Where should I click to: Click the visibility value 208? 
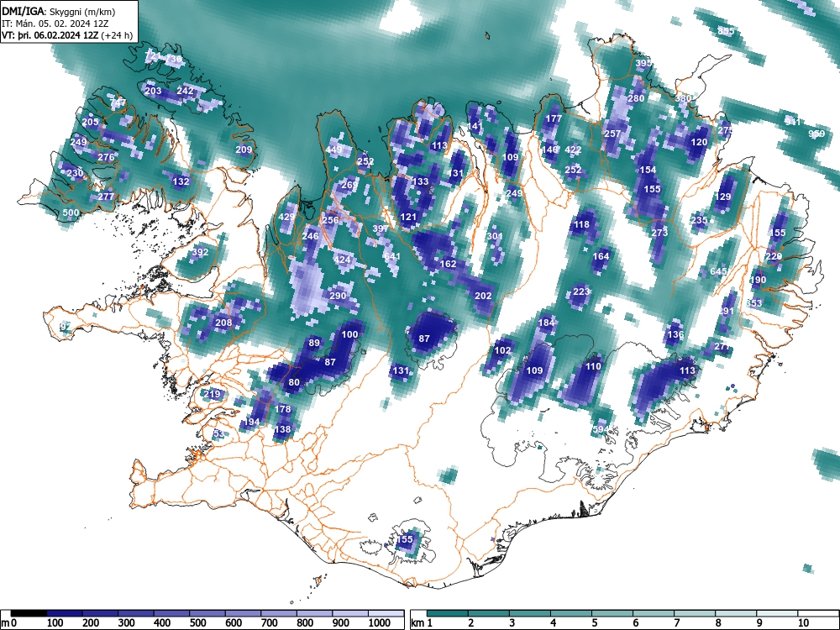[x=223, y=323]
